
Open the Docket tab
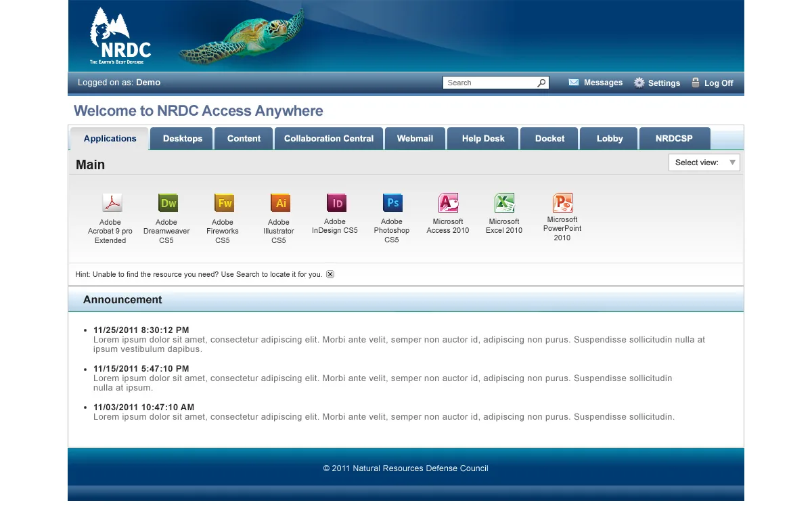pos(549,139)
